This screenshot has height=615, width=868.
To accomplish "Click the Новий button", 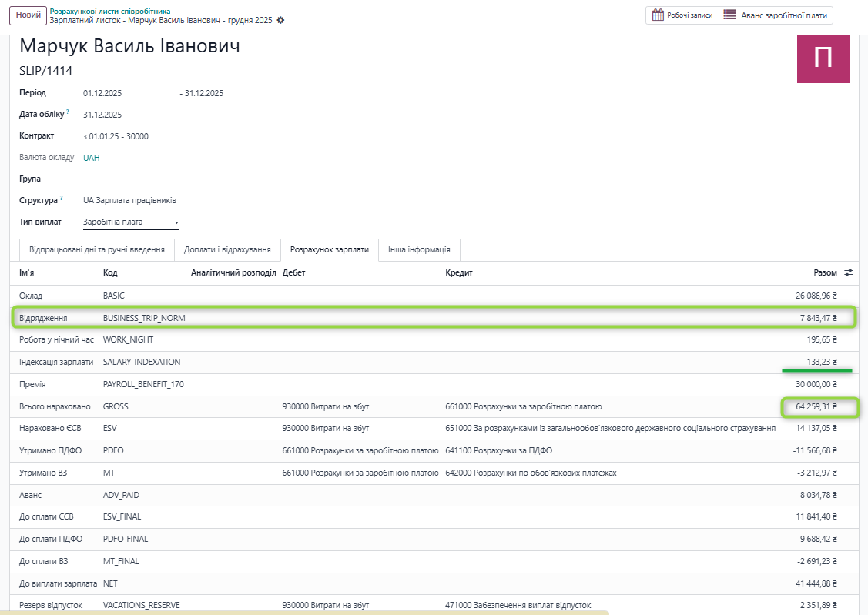I will pos(28,15).
